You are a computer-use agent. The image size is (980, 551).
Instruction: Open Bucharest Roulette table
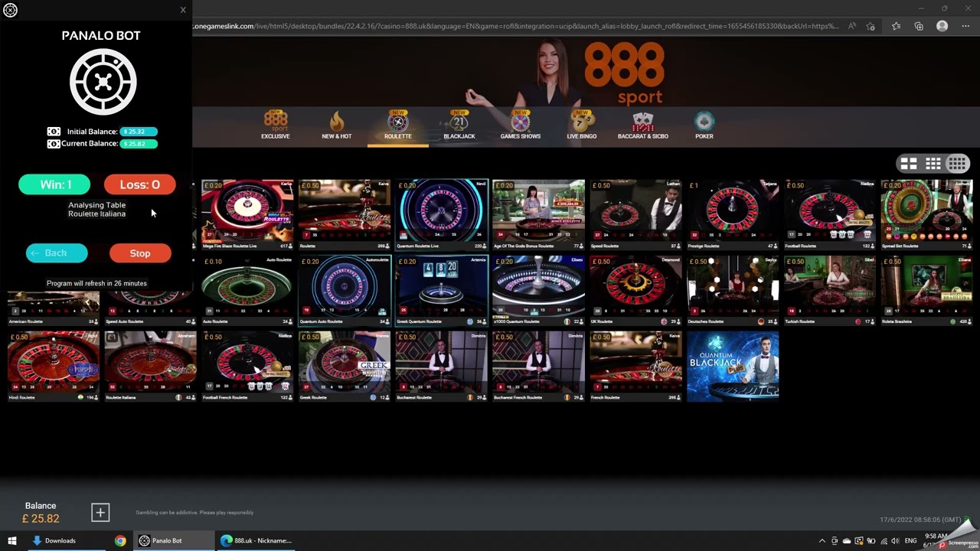[441, 366]
